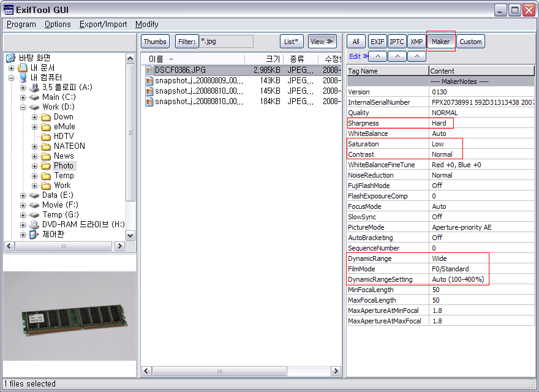
Task: Click the DSCF0386.JPG file icon
Action: coord(149,70)
